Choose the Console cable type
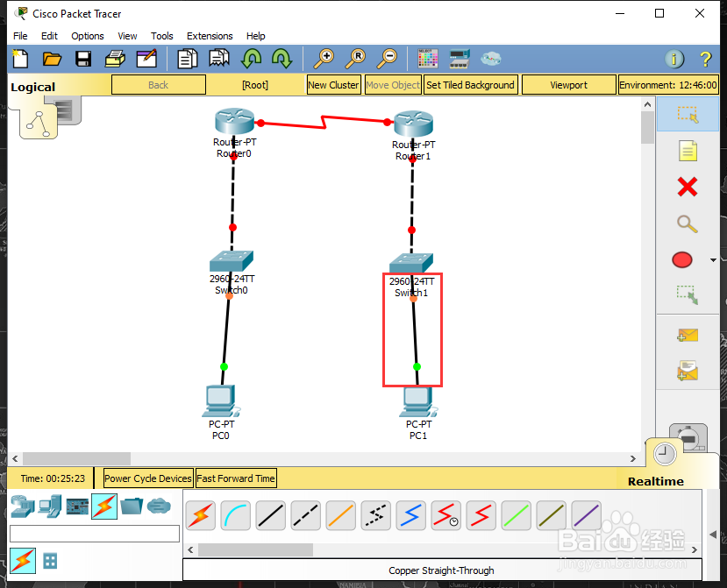 coord(236,515)
